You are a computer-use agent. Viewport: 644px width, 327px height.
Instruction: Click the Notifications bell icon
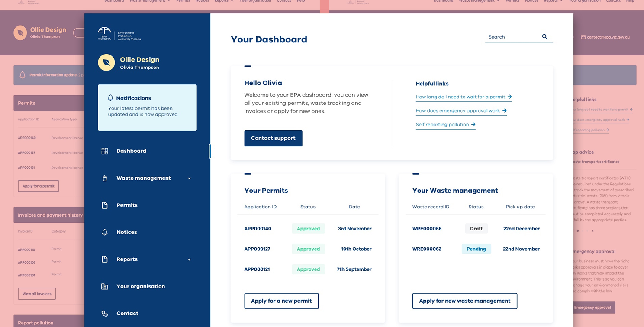(110, 98)
